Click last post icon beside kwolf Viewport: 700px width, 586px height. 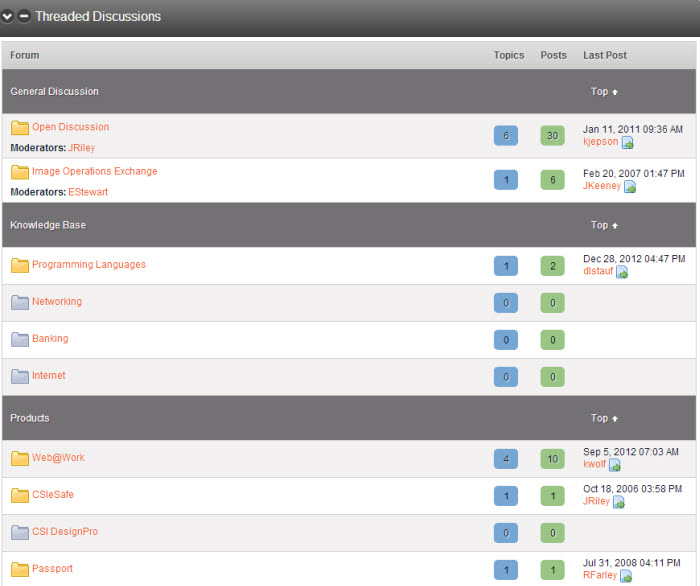click(615, 465)
